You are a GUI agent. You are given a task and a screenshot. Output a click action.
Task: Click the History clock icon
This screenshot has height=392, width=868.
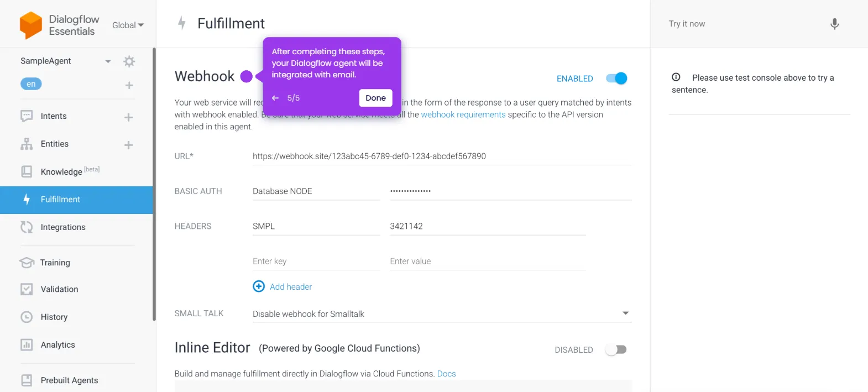(27, 317)
